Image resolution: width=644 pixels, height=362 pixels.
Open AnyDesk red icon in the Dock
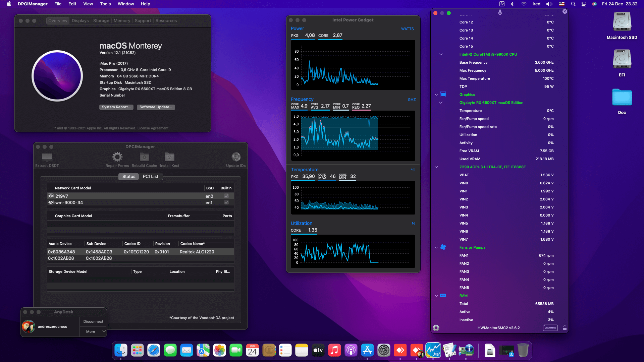(400, 351)
